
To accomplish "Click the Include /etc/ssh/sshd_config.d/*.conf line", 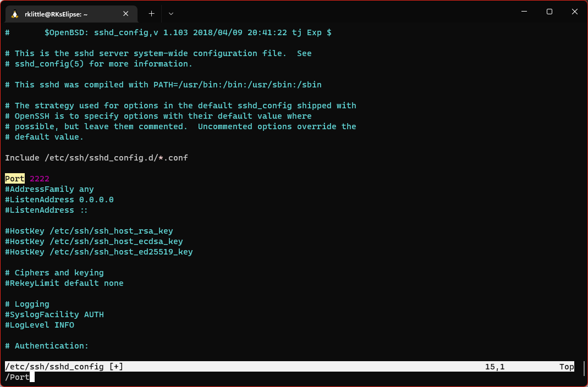I will pyautogui.click(x=96, y=158).
